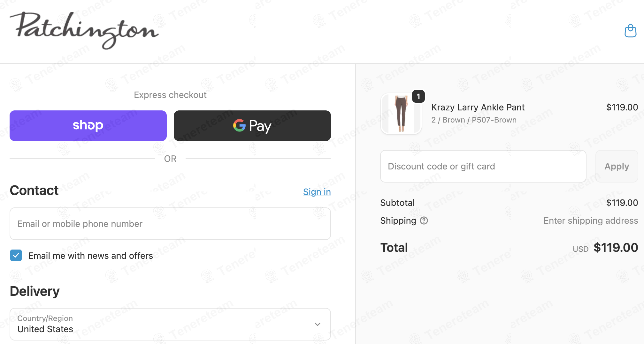Viewport: 644px width, 344px height.
Task: Open the shopping bag cart icon
Action: (x=630, y=31)
